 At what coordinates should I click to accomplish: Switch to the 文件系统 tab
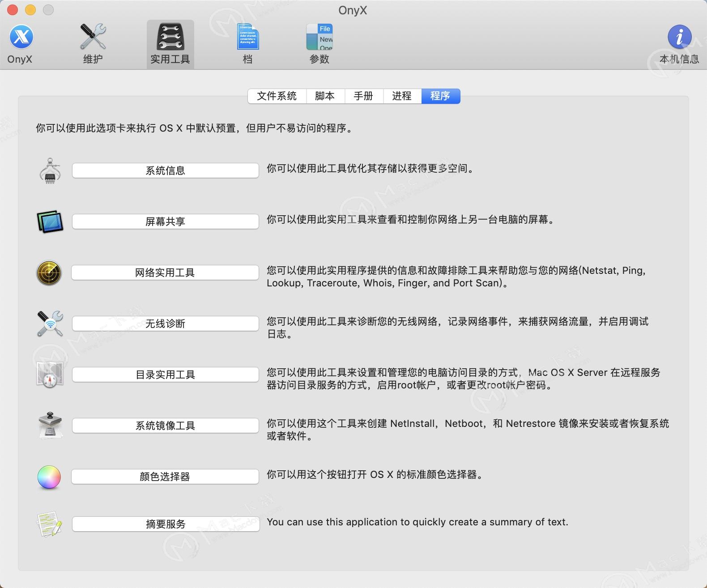click(277, 96)
